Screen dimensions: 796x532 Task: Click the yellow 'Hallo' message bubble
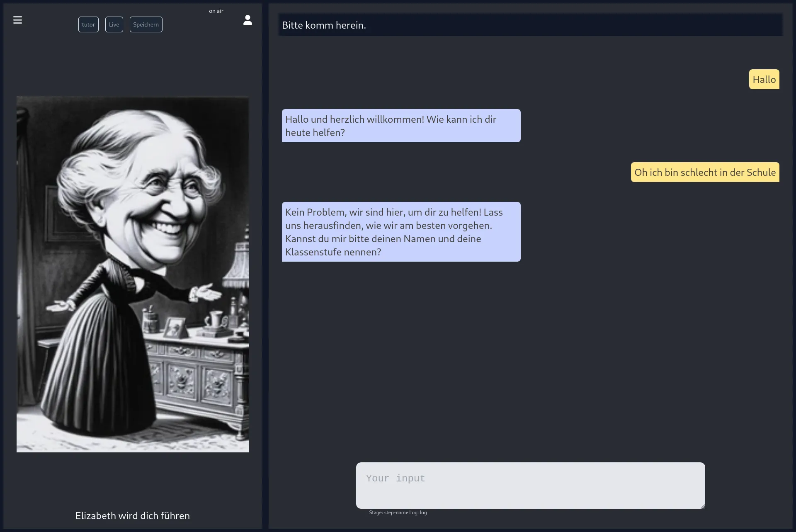pos(764,79)
